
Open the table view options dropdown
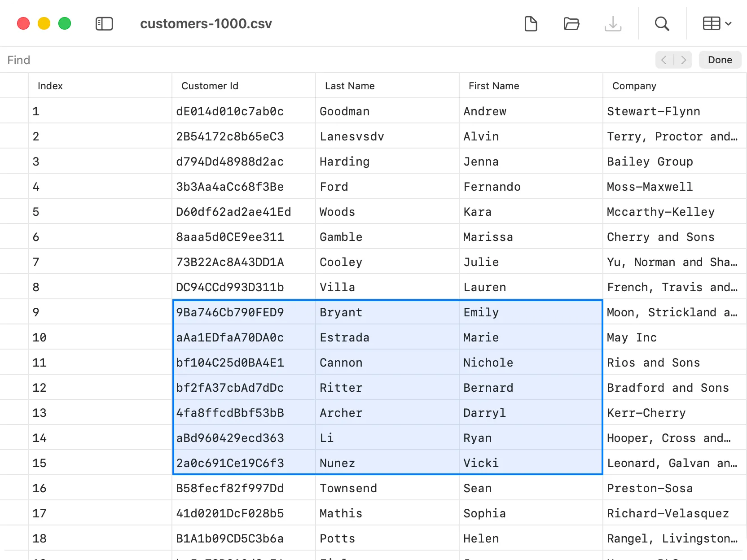pyautogui.click(x=717, y=24)
